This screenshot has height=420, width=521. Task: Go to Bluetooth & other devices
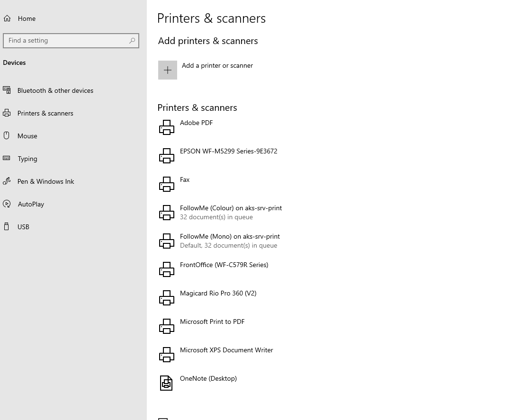tap(55, 90)
